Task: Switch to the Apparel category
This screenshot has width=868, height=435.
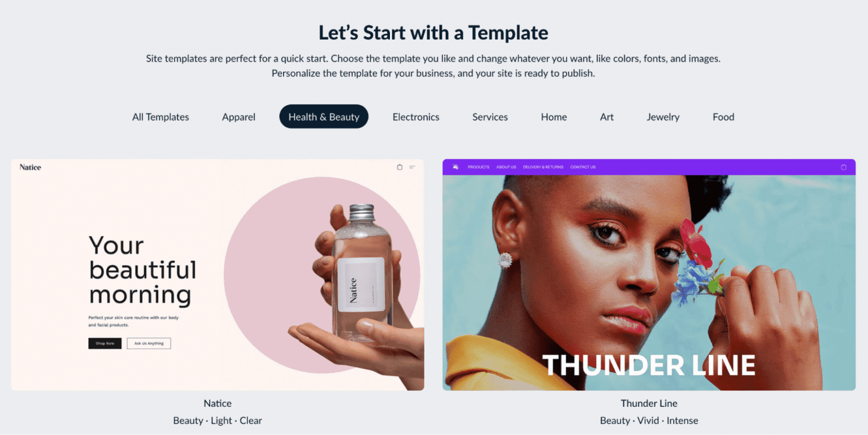Action: click(x=238, y=117)
